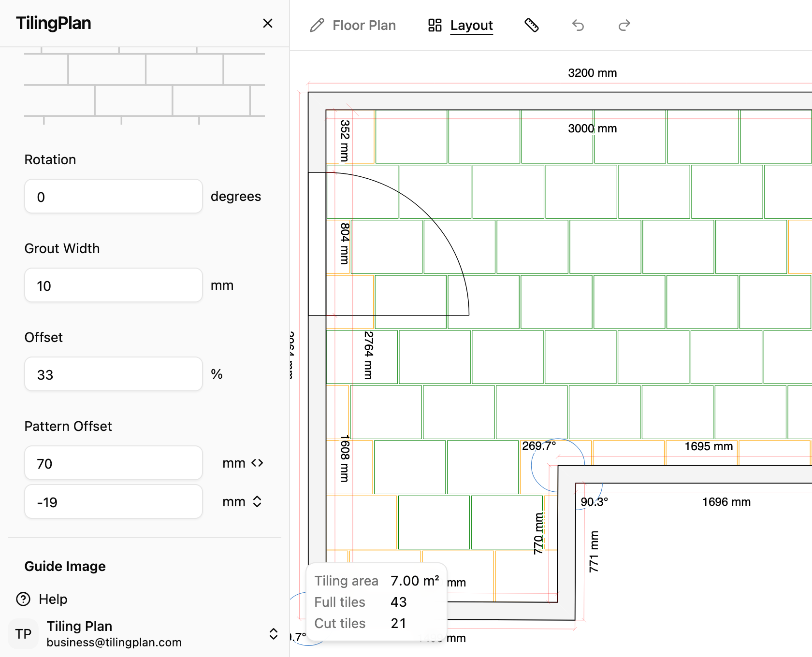Edit the Grout Width field
The height and width of the screenshot is (657, 812).
[x=114, y=285]
